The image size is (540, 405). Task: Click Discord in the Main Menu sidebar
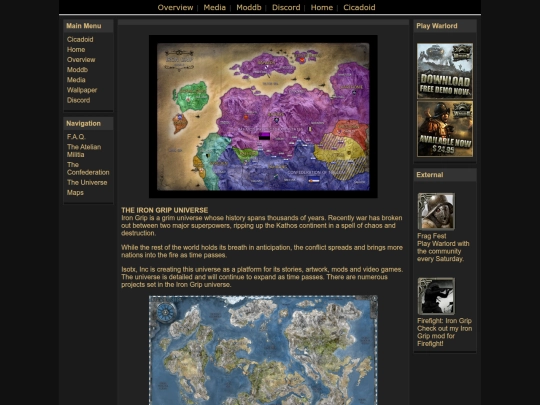point(78,100)
